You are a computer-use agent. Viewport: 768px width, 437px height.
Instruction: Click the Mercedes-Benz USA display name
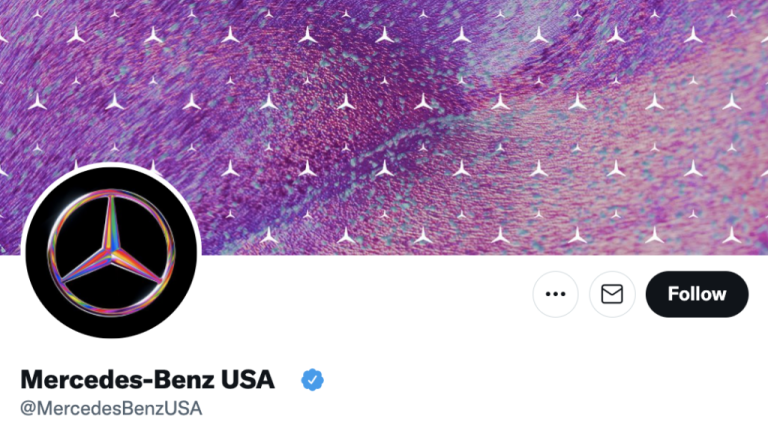tap(147, 380)
